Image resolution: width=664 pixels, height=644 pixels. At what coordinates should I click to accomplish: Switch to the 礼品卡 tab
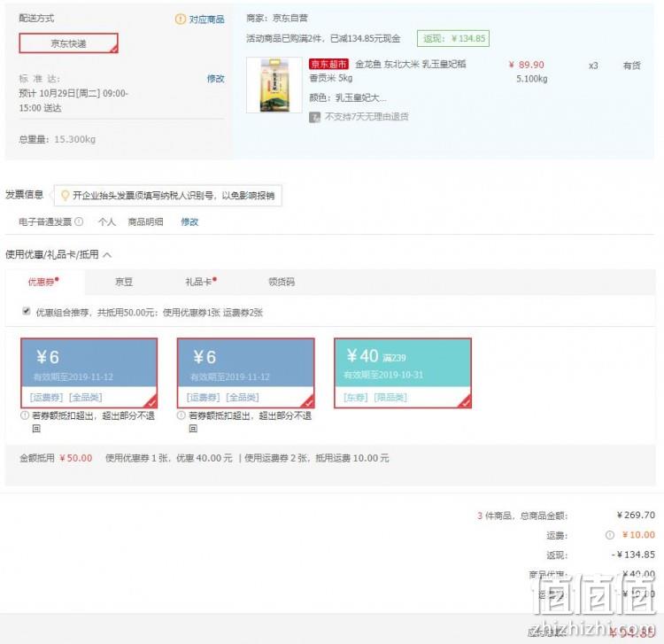point(201,282)
